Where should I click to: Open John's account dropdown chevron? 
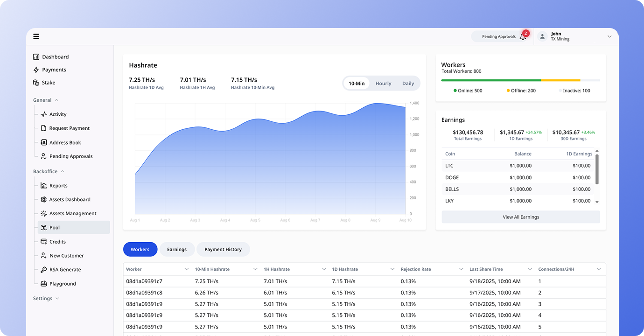tap(609, 36)
